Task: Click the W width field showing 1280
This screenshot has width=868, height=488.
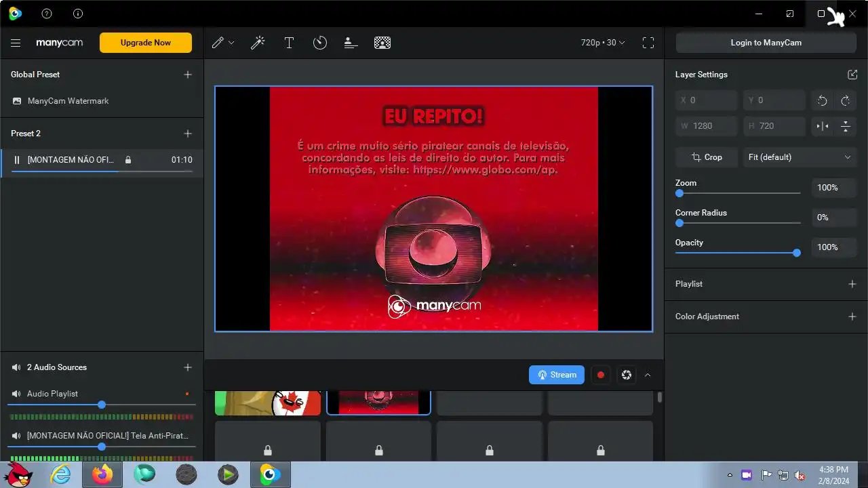Action: click(707, 126)
